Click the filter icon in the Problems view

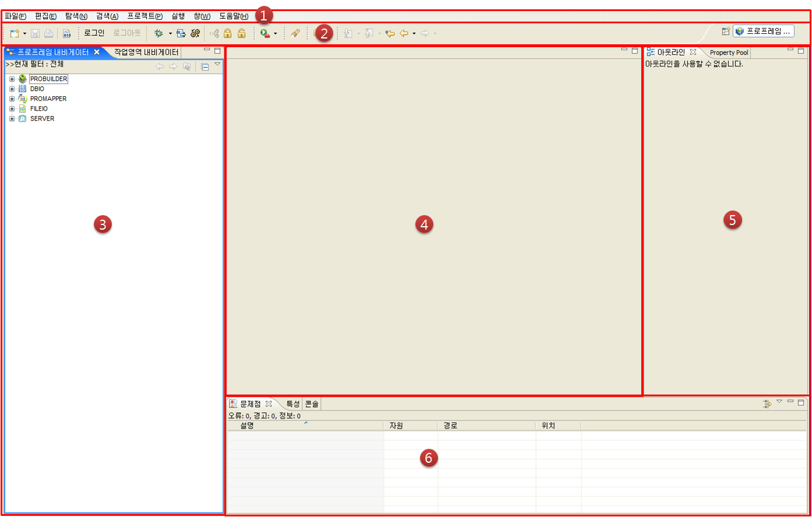point(768,403)
